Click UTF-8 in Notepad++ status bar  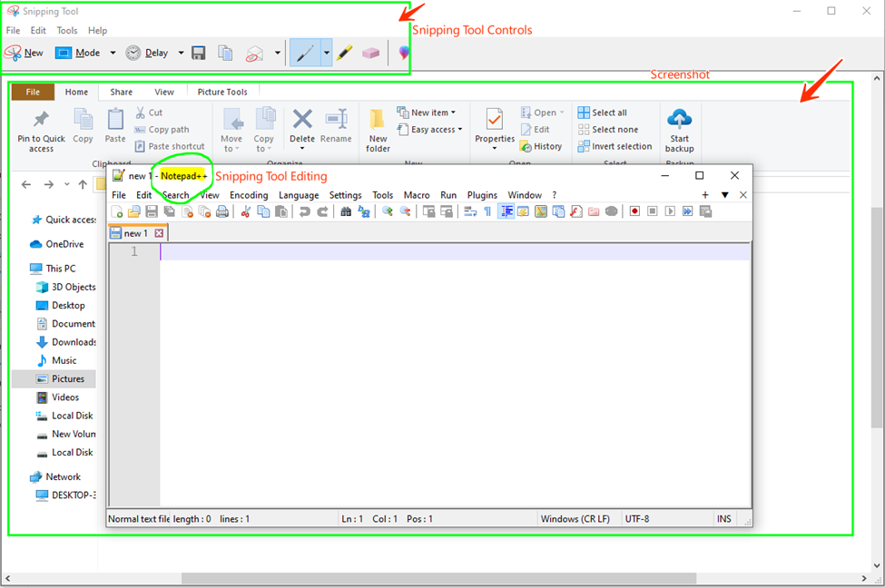coord(636,519)
